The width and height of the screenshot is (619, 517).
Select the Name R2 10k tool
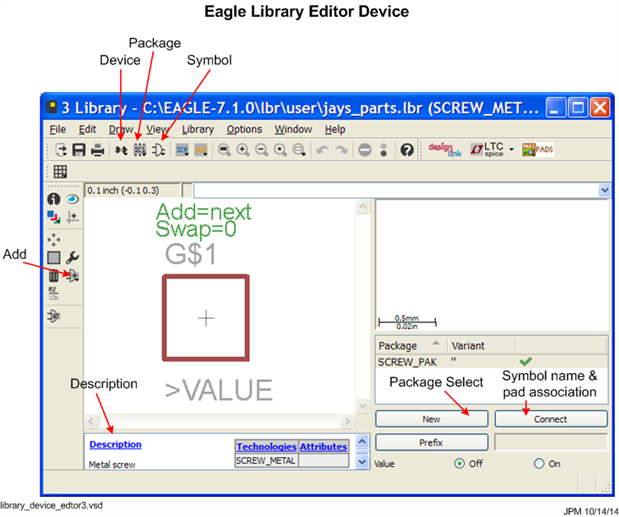pyautogui.click(x=54, y=294)
